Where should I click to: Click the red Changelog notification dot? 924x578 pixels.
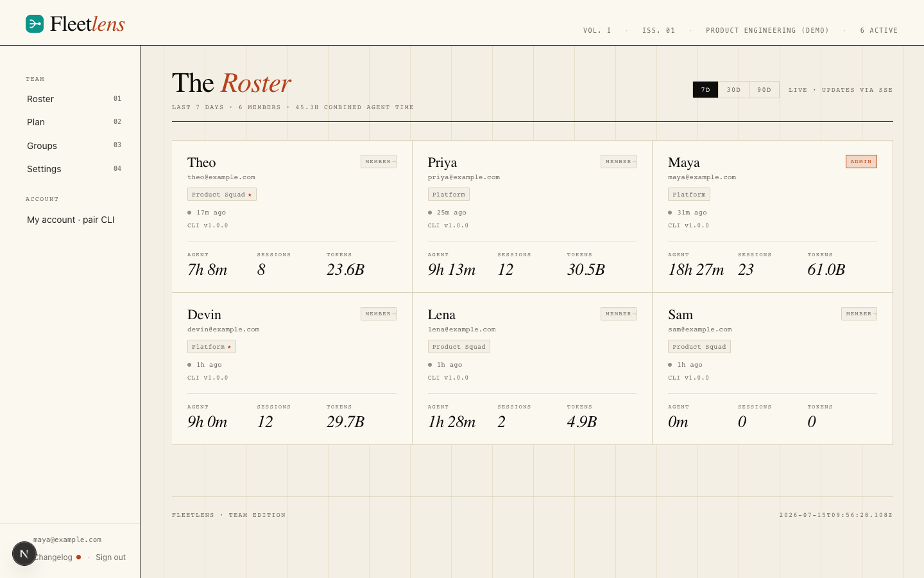[x=78, y=557]
